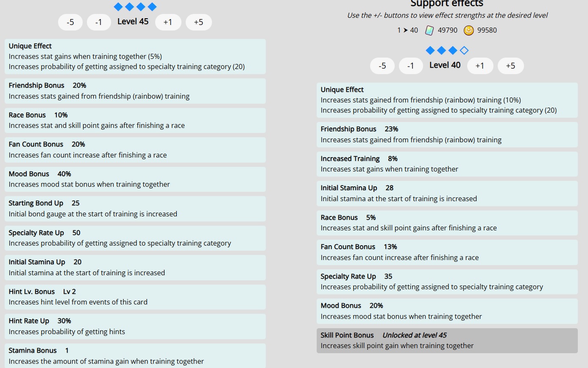
Task: Click the Specialty Rate Up 50 row
Action: (x=135, y=238)
